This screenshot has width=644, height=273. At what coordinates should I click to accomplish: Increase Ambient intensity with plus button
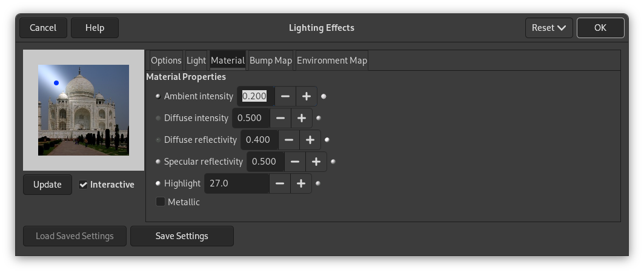coord(307,96)
